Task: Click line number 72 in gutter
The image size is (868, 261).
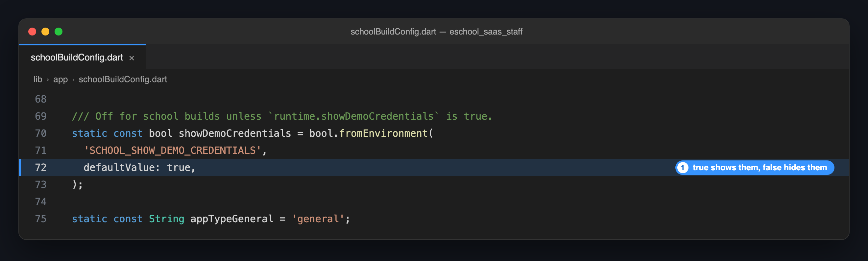Action: tap(41, 168)
